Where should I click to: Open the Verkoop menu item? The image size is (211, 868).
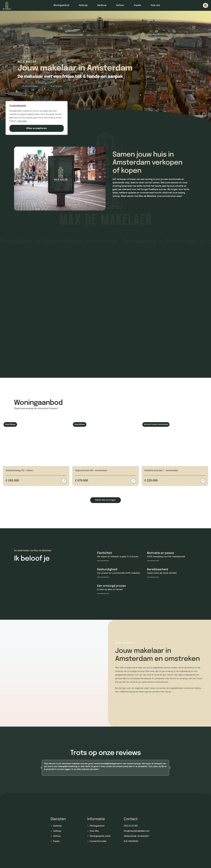pyautogui.click(x=83, y=5)
